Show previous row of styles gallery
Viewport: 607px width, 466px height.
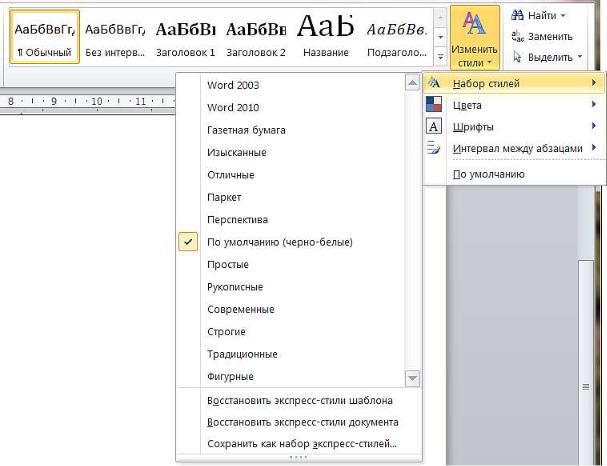(x=440, y=18)
